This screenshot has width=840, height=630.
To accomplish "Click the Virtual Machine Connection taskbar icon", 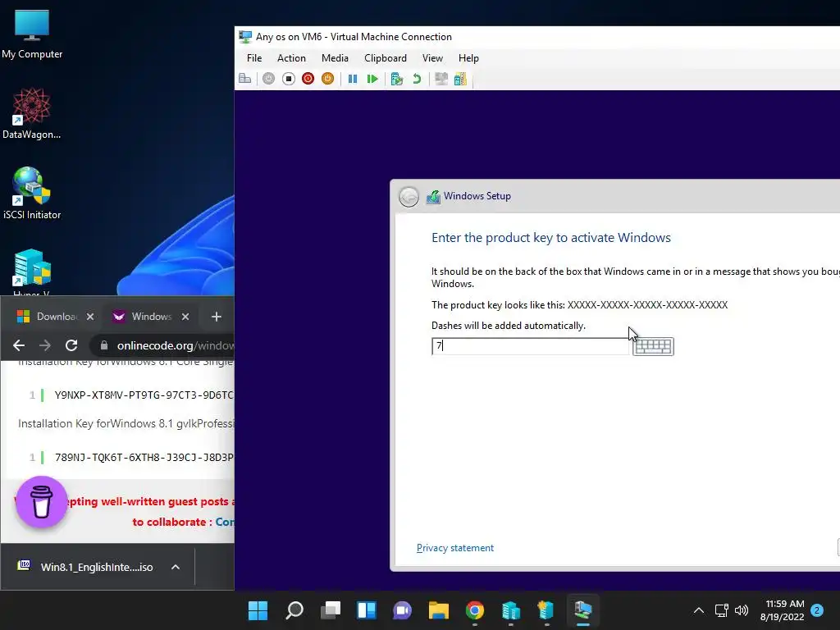I will coord(583,610).
